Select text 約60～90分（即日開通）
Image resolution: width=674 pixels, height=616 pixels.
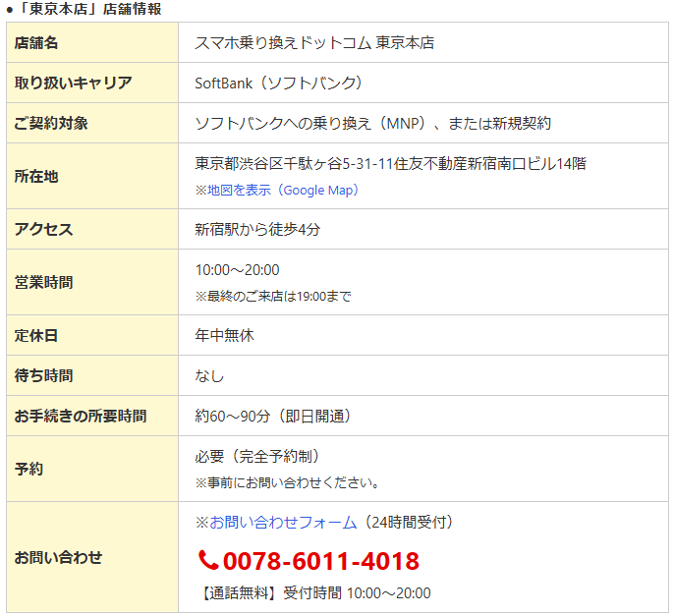[275, 417]
